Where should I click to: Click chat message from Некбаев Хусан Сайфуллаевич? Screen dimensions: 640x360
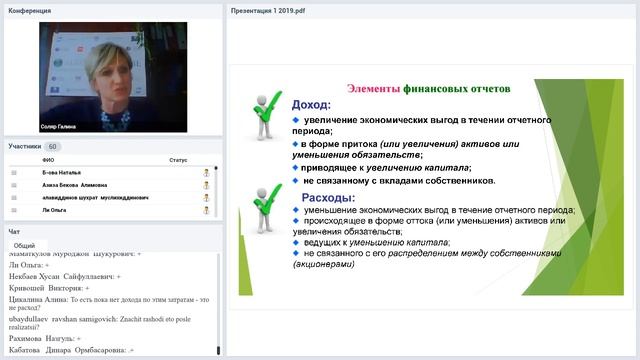point(64,276)
